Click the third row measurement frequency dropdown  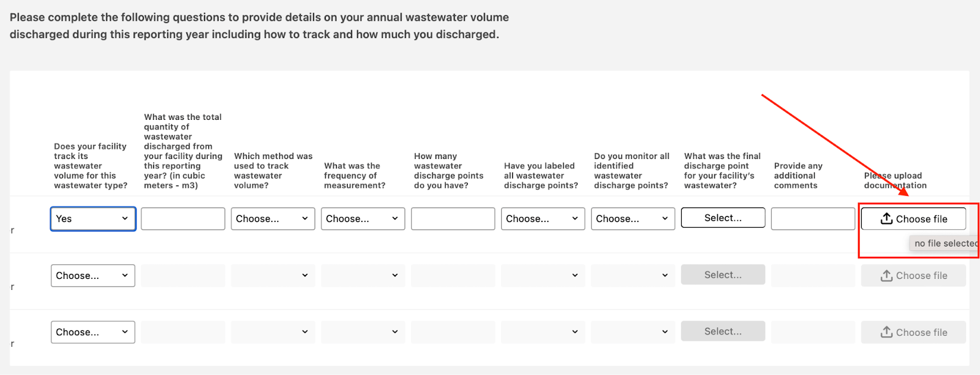363,332
